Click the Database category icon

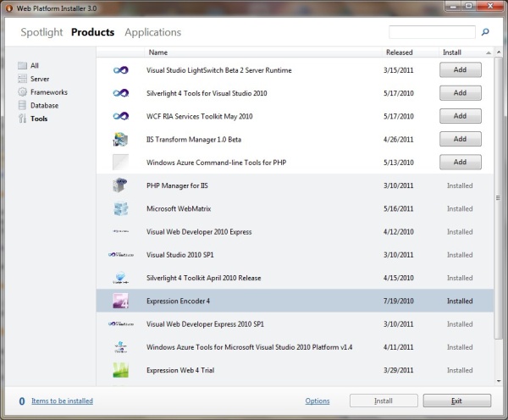pos(22,105)
